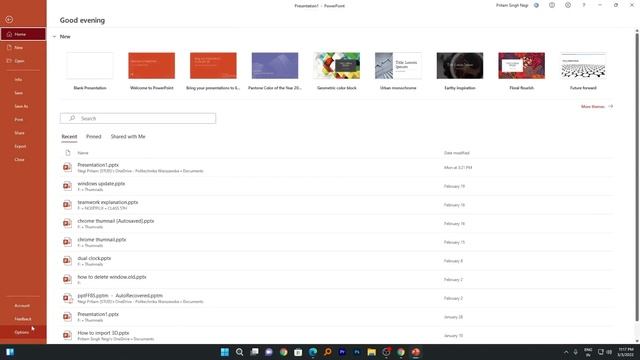Go back using the backstage back arrow

tap(9, 19)
